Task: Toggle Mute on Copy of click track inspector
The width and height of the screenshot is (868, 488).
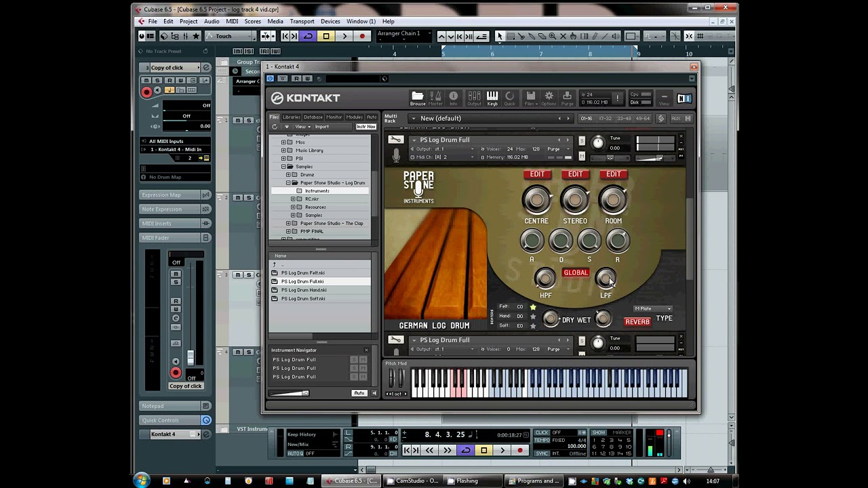Action: click(146, 80)
